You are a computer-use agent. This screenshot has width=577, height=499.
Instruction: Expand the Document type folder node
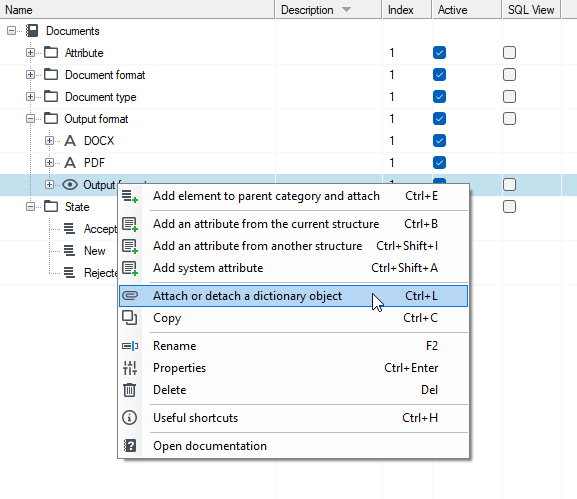(31, 97)
